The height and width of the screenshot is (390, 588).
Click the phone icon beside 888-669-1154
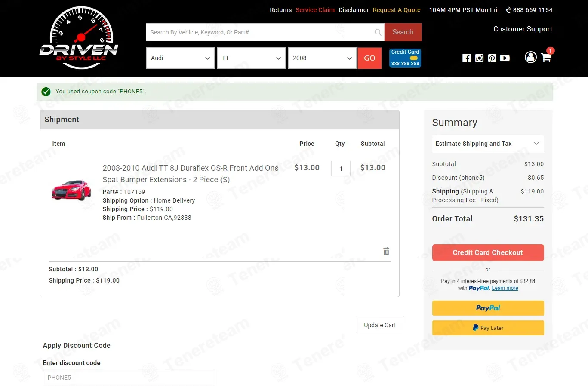pos(508,10)
